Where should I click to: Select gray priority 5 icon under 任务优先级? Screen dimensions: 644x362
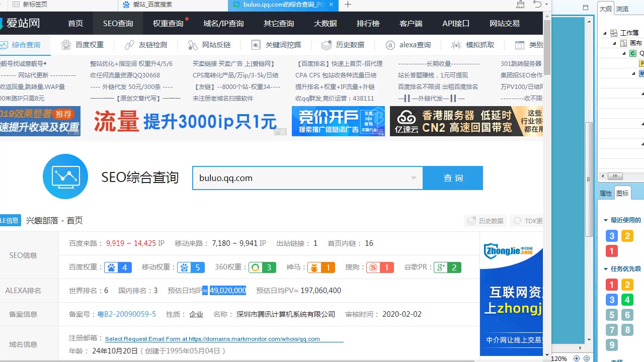click(612, 315)
